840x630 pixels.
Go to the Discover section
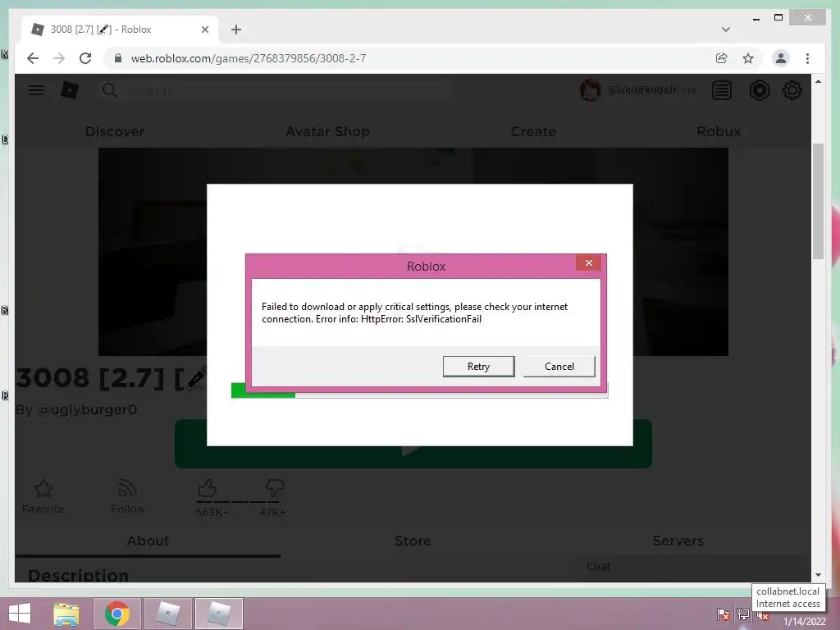(115, 132)
